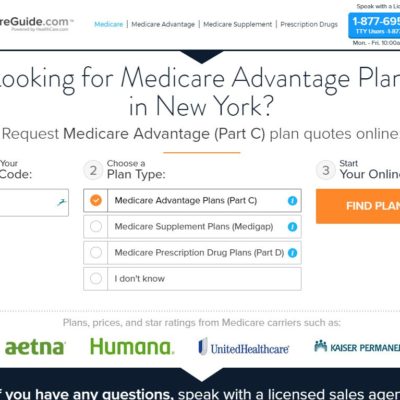Click the Humana carrier logo
The image size is (400, 400).
132,346
